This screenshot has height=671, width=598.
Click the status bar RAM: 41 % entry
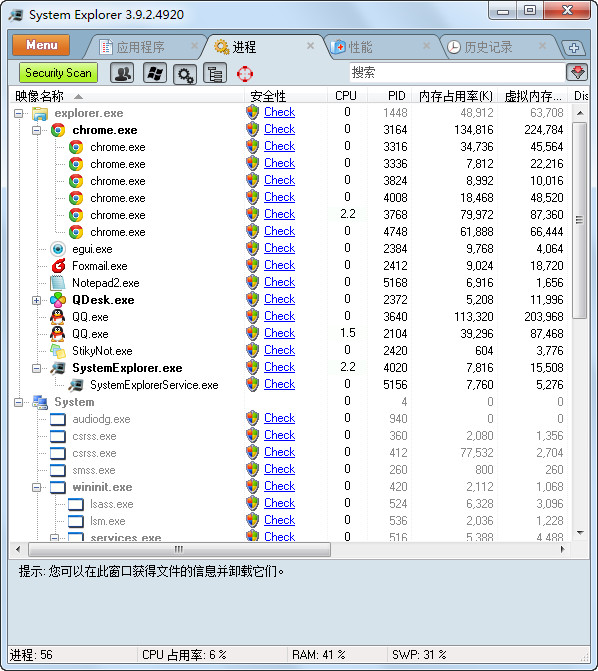[x=318, y=655]
